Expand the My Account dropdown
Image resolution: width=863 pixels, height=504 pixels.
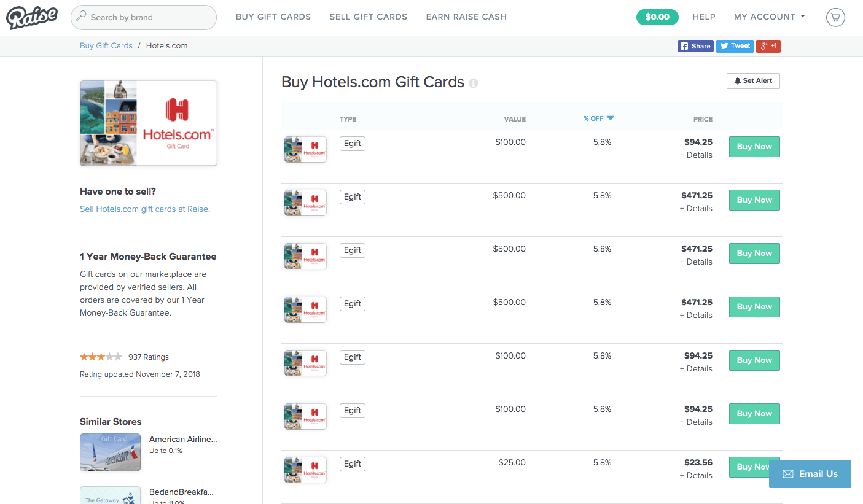[x=769, y=17]
